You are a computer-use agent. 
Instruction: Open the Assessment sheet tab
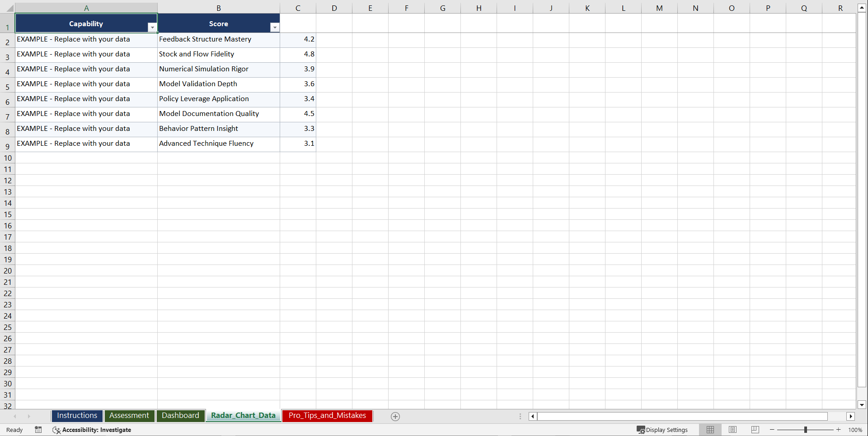[129, 416]
